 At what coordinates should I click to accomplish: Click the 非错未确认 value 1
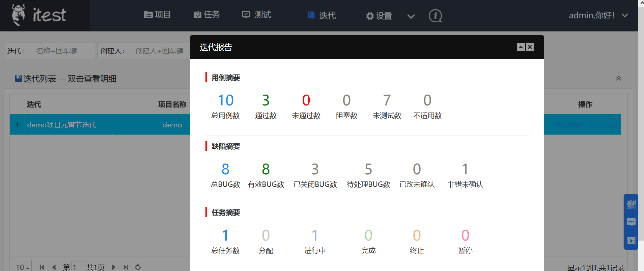tap(465, 169)
